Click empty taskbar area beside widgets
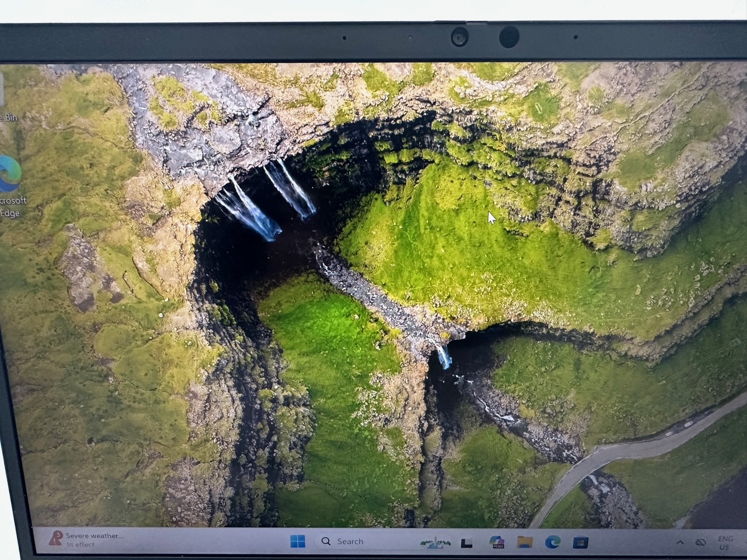The image size is (747, 560). click(204, 541)
